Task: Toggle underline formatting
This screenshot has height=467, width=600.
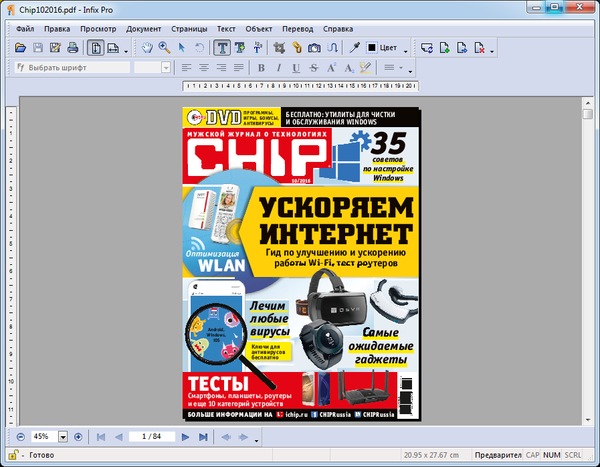Action: 296,68
